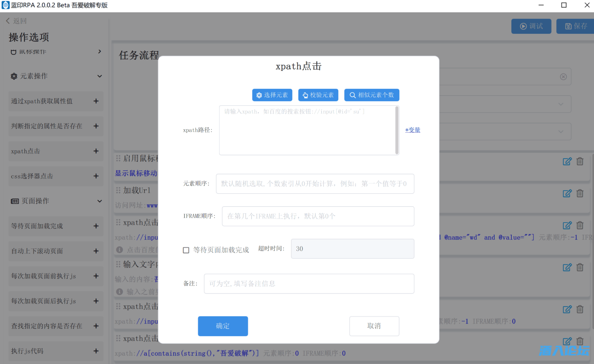Click the plus icon next to 执行js代码

pos(96,351)
